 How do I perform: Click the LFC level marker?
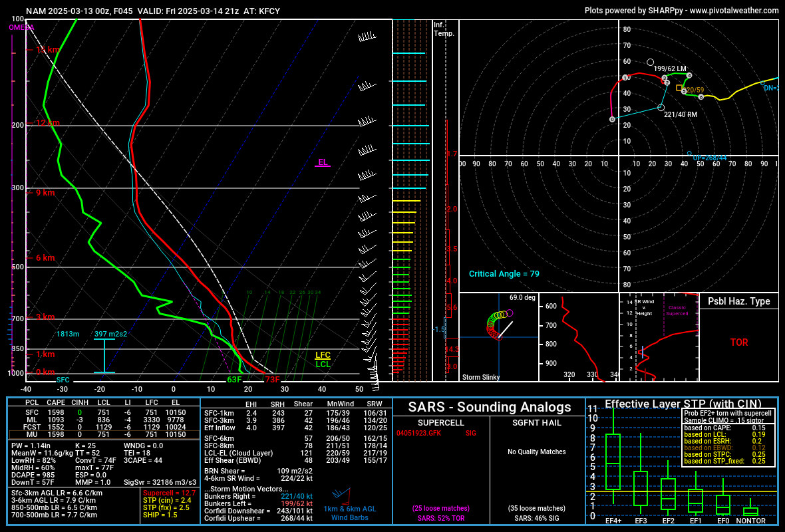point(323,356)
